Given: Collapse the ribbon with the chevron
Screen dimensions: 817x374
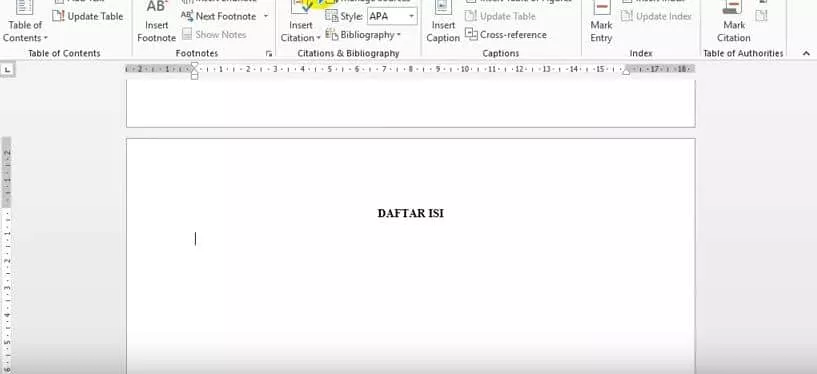Looking at the screenshot, I should [806, 53].
